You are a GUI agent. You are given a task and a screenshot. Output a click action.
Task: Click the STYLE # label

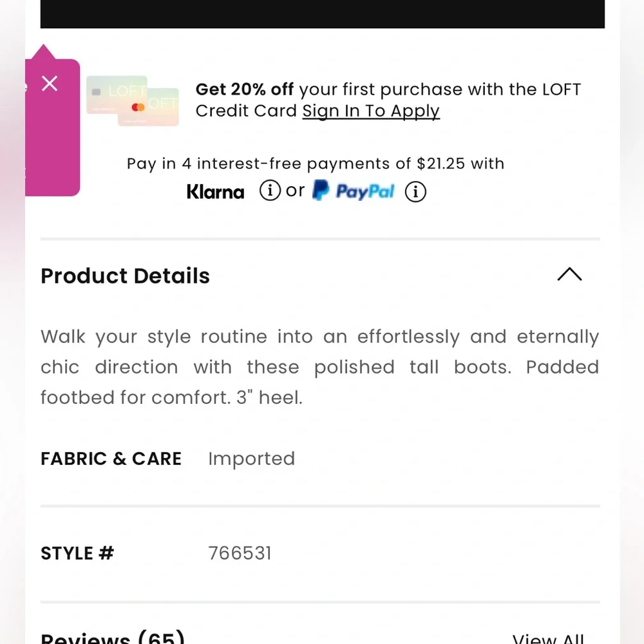point(77,553)
